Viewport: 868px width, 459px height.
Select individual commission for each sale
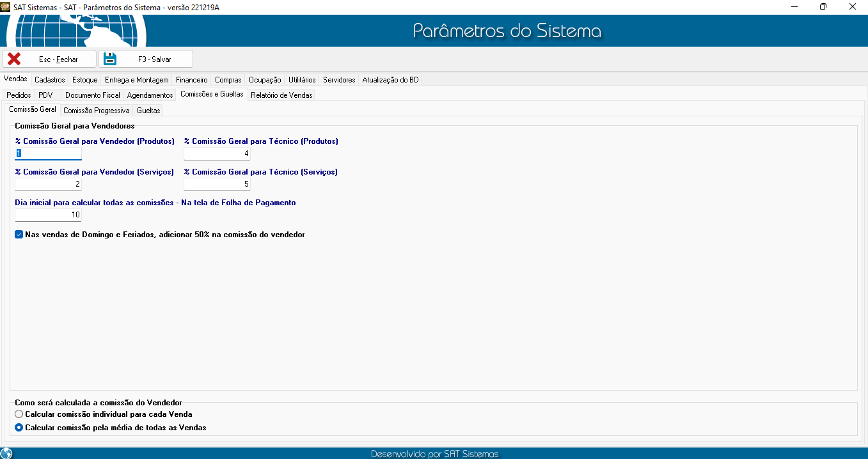click(x=19, y=414)
